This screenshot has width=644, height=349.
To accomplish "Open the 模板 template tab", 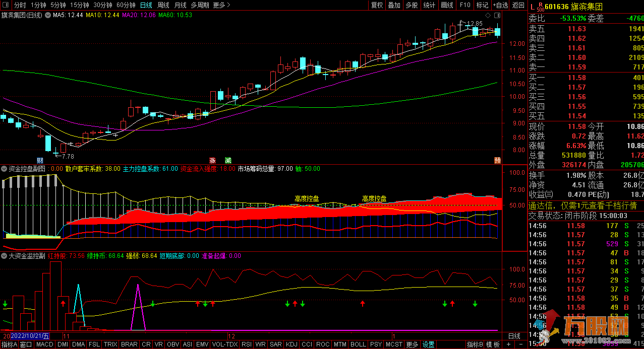I will [x=493, y=344].
